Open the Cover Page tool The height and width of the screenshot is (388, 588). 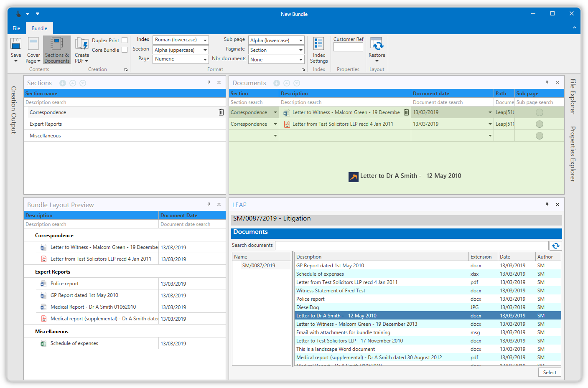[x=33, y=44]
